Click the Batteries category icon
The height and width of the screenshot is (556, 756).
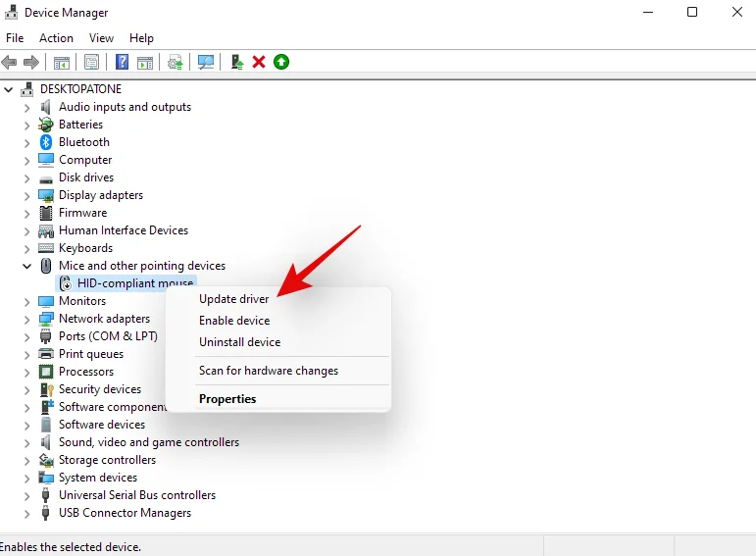point(46,125)
